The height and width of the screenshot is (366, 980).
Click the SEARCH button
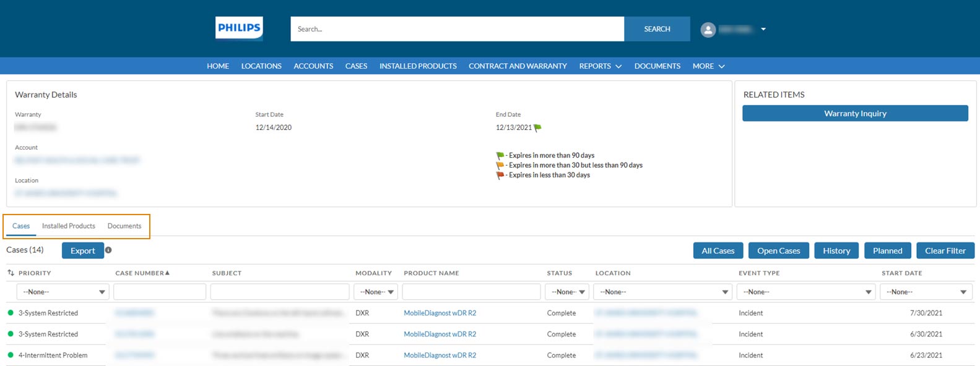(657, 29)
